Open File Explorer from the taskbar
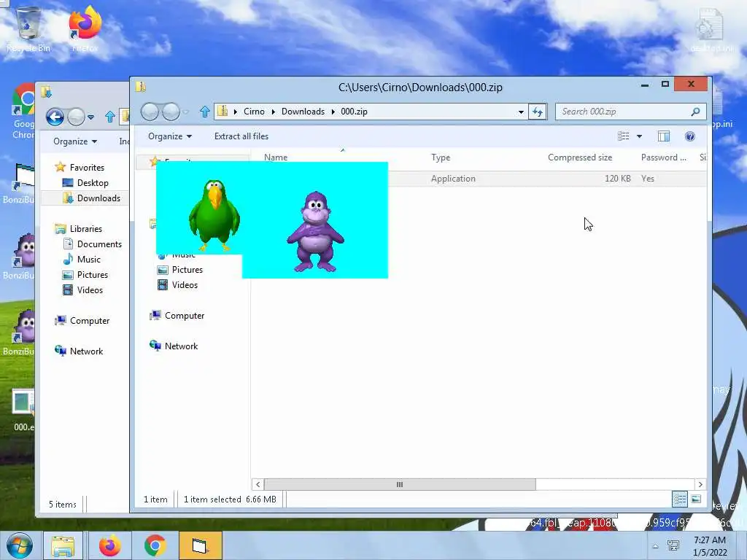The width and height of the screenshot is (747, 560). point(63,545)
